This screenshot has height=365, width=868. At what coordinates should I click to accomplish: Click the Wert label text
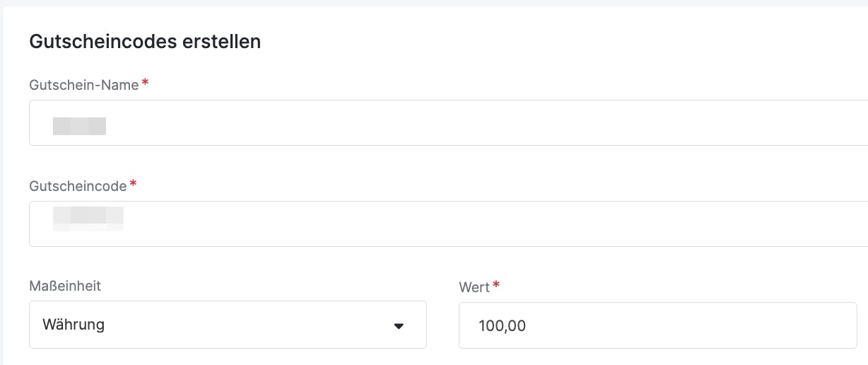tap(474, 287)
